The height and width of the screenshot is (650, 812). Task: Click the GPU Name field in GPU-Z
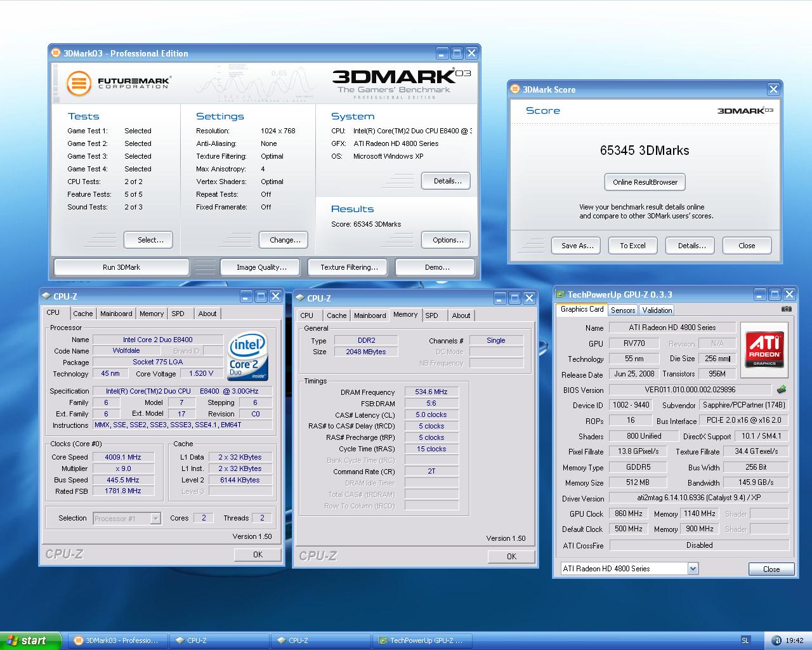[672, 328]
